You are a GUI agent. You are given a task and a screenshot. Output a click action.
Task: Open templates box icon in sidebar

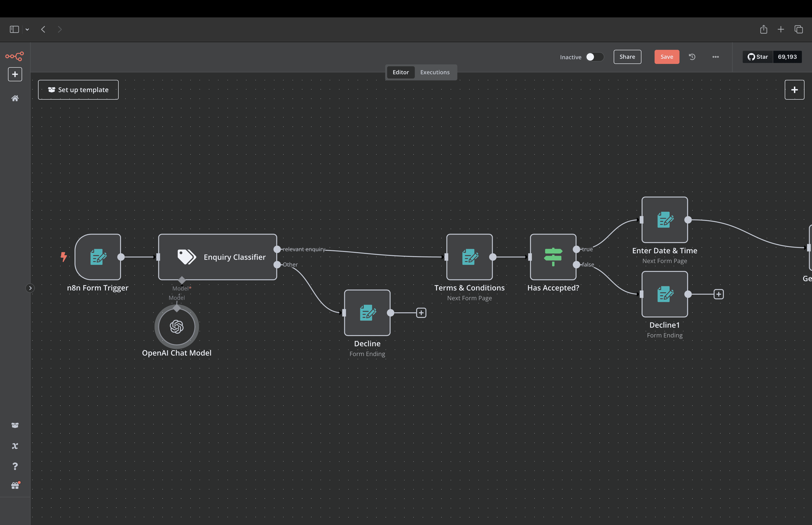15,425
